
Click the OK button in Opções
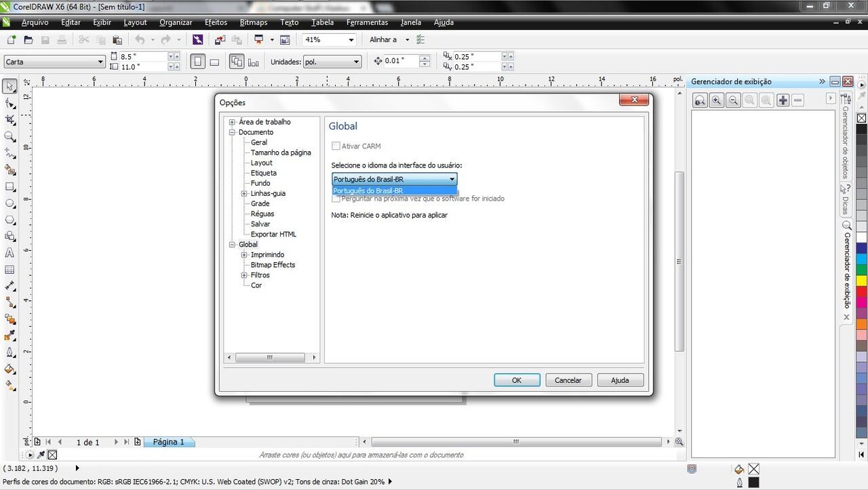[517, 380]
